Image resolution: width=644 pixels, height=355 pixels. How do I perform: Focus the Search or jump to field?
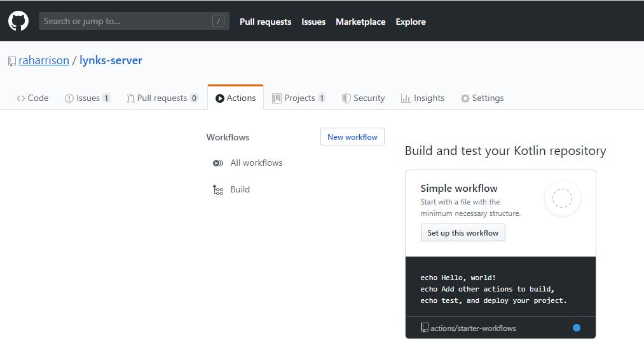click(x=134, y=21)
